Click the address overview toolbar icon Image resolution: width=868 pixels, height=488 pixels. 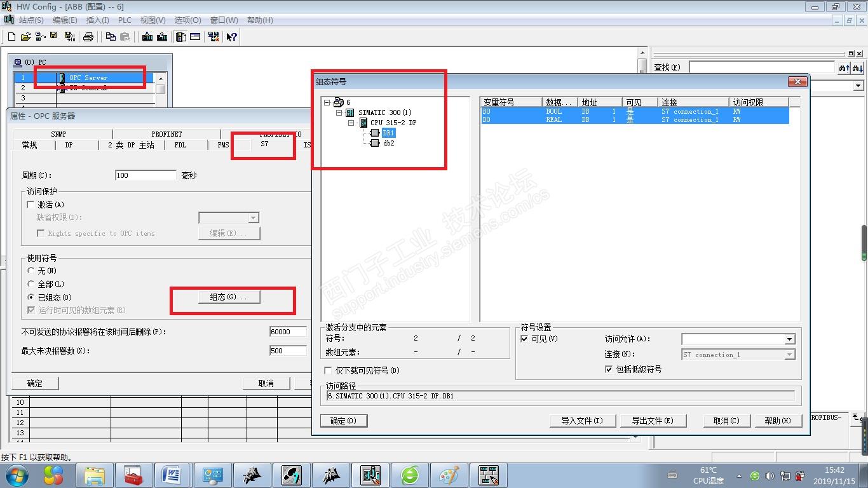pyautogui.click(x=195, y=37)
